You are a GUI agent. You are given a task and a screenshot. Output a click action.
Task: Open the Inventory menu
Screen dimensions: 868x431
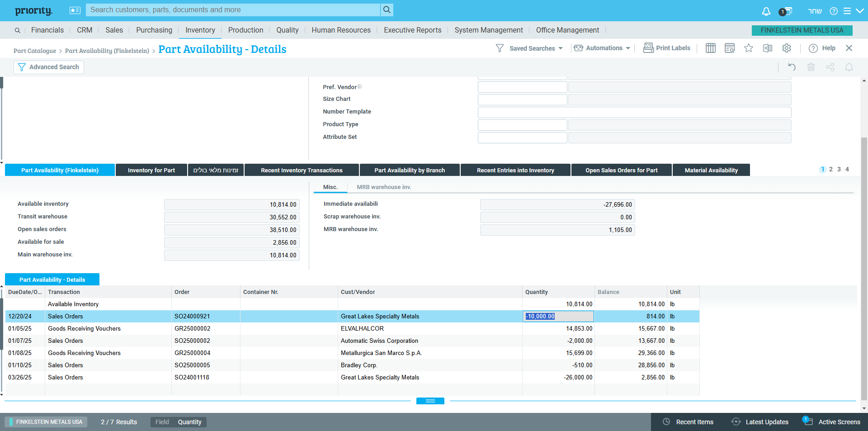[200, 30]
